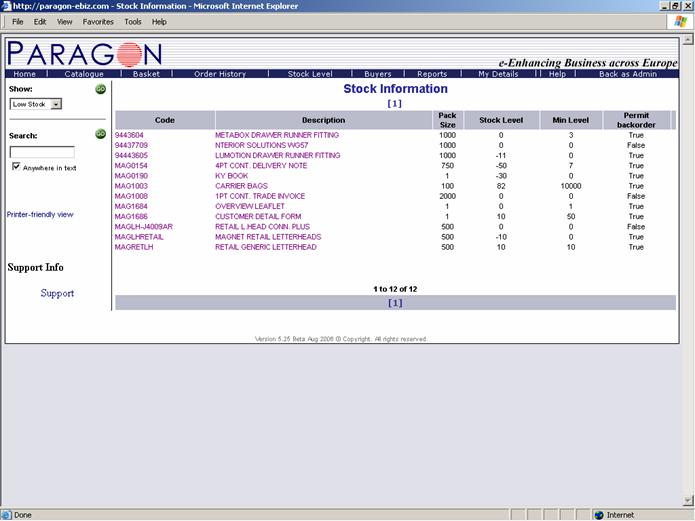Click OVERVIEW LEAFLET description
This screenshot has height=521, width=695.
point(250,206)
